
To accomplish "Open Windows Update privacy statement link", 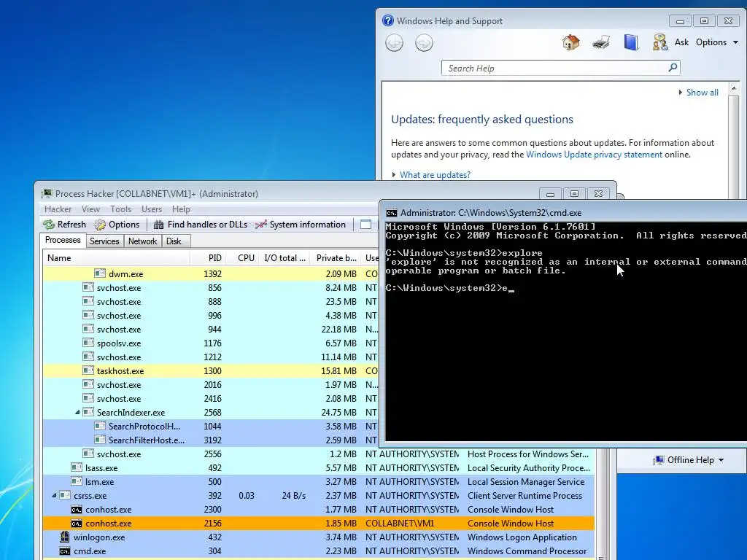I will tap(594, 155).
